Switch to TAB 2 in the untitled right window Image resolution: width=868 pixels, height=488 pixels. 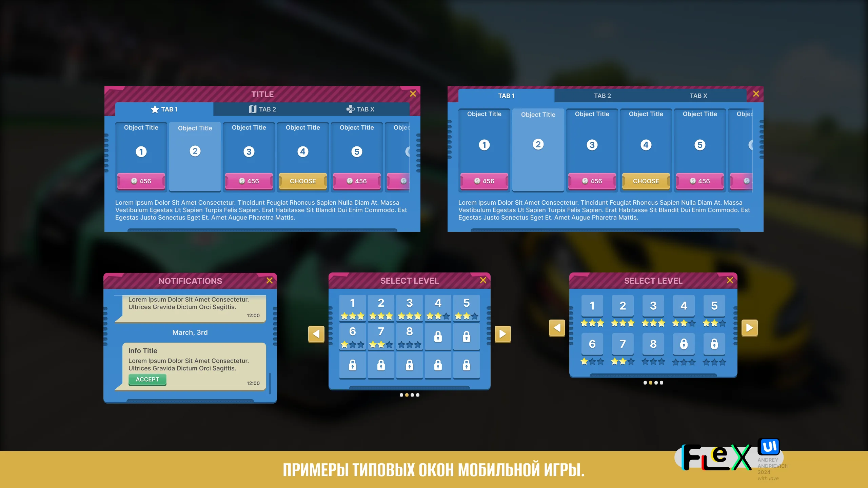(602, 96)
